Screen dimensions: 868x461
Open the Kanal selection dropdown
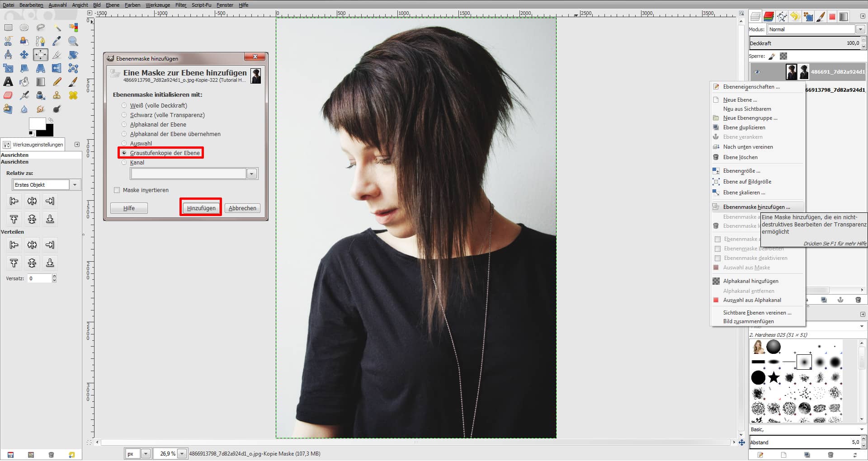tap(251, 173)
